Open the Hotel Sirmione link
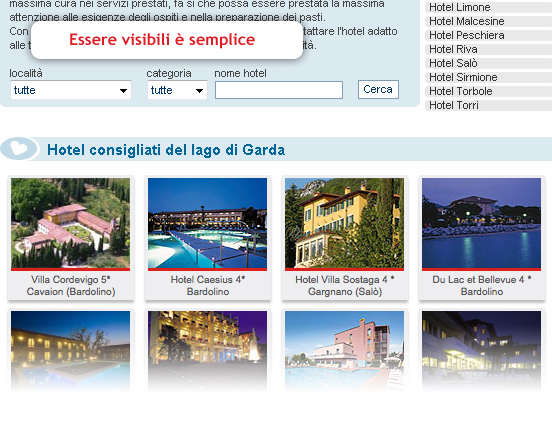 pos(463,77)
